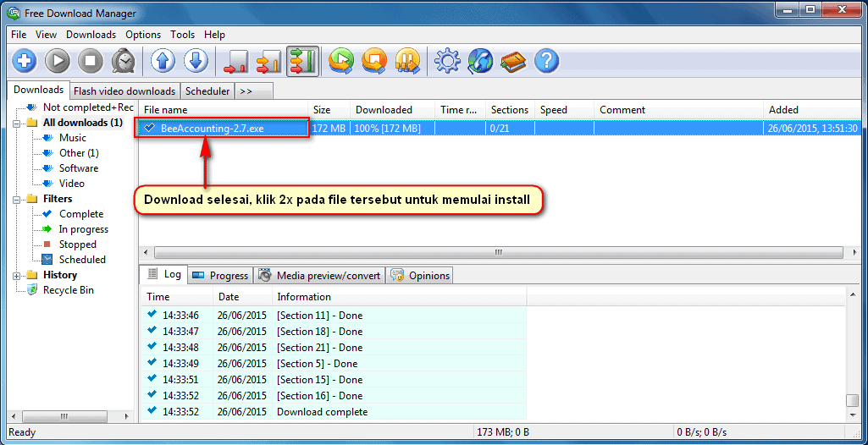This screenshot has width=868, height=445.
Task: Open the View menu
Action: 46,35
